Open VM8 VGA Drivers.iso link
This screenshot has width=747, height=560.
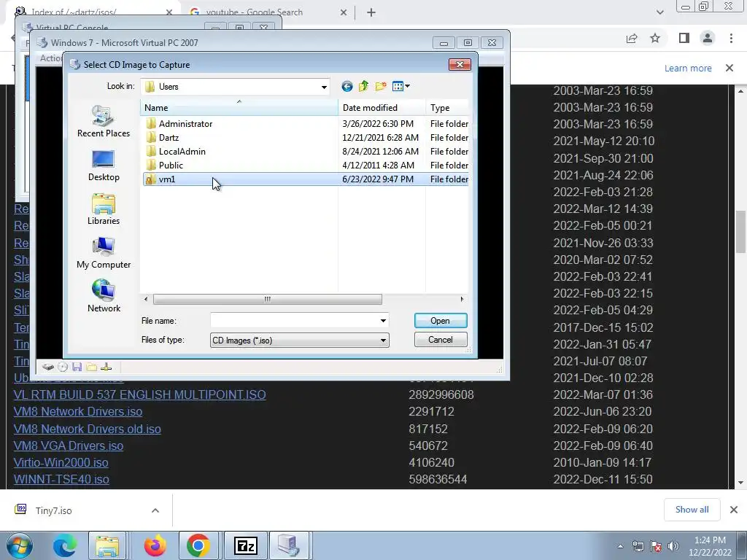point(68,446)
